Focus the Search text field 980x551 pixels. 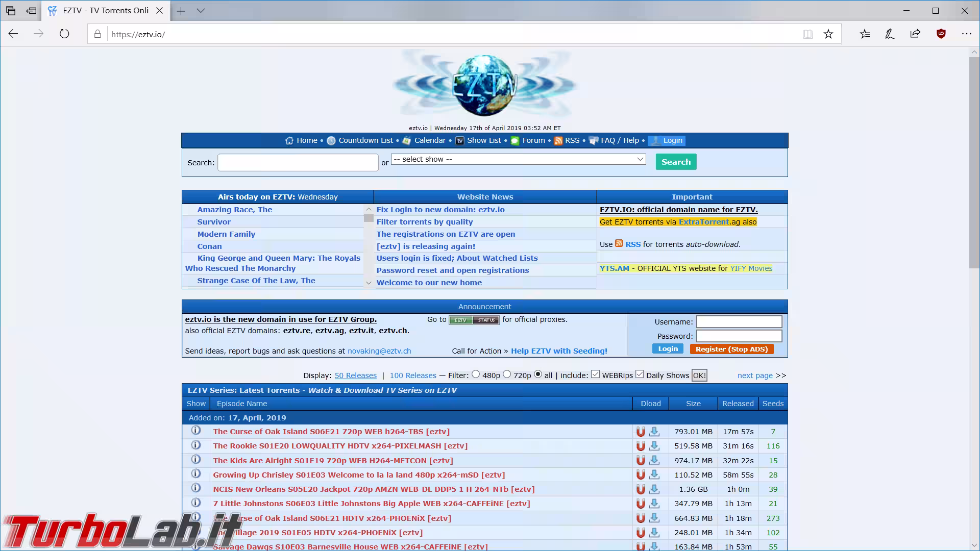298,163
